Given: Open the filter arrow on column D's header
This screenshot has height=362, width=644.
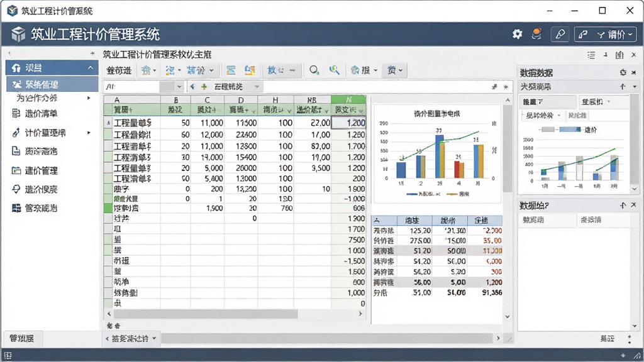Looking at the screenshot, I should pyautogui.click(x=253, y=111).
